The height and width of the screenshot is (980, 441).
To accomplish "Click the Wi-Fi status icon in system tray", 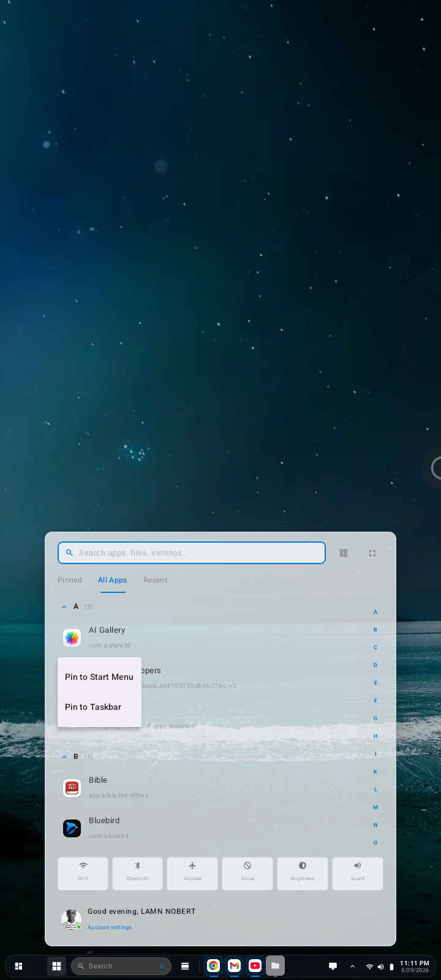I will click(x=369, y=967).
